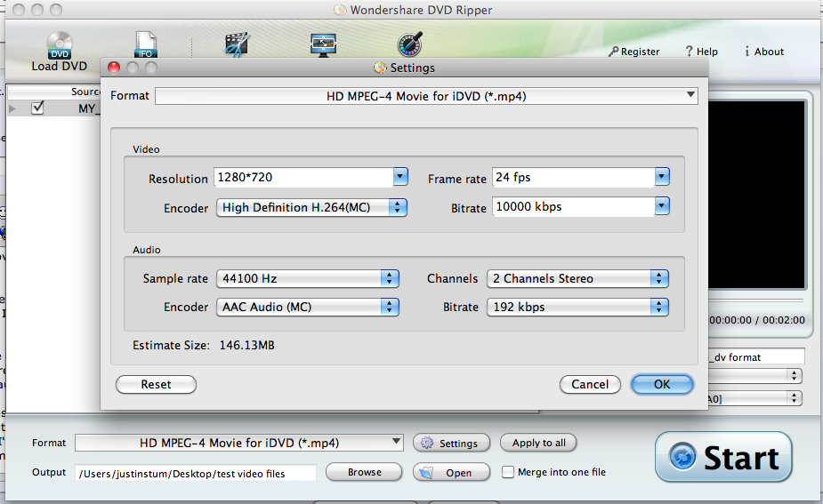Open the popup stepper below dv format field
Viewport: 823px width, 504px height.
755,375
